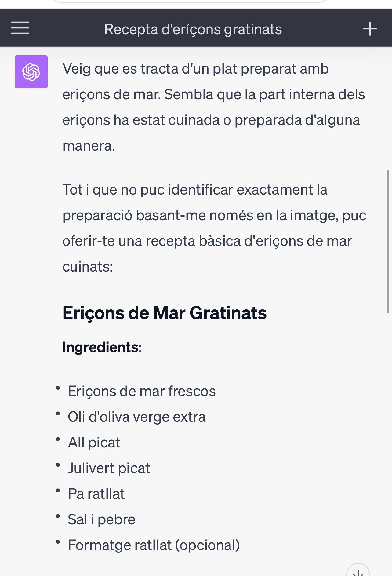Click the paragraph starting Tot i que no puc

(x=214, y=228)
